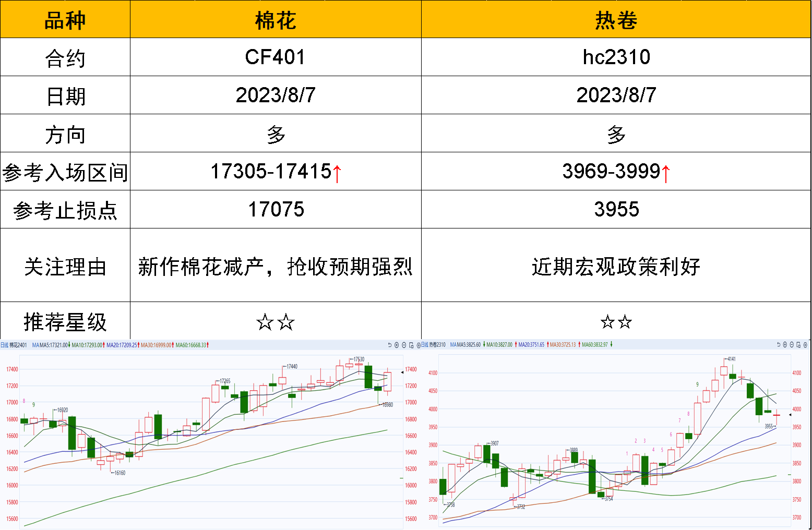Select 日线 period label on 热卷2310 chart
The image size is (812, 530).
pyautogui.click(x=425, y=345)
